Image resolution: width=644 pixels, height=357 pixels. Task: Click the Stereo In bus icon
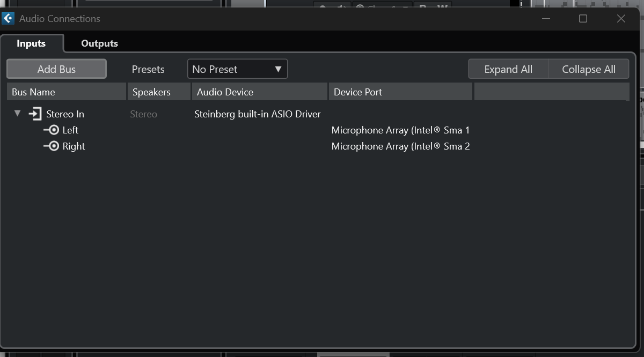coord(35,114)
